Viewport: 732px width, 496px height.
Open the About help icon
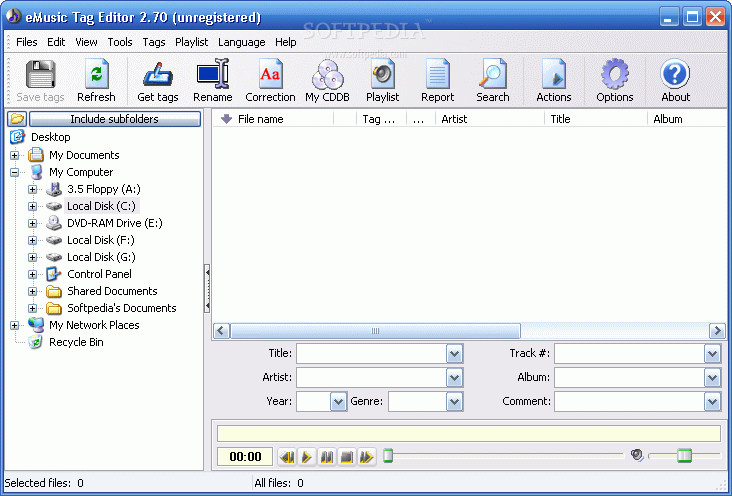(x=675, y=74)
